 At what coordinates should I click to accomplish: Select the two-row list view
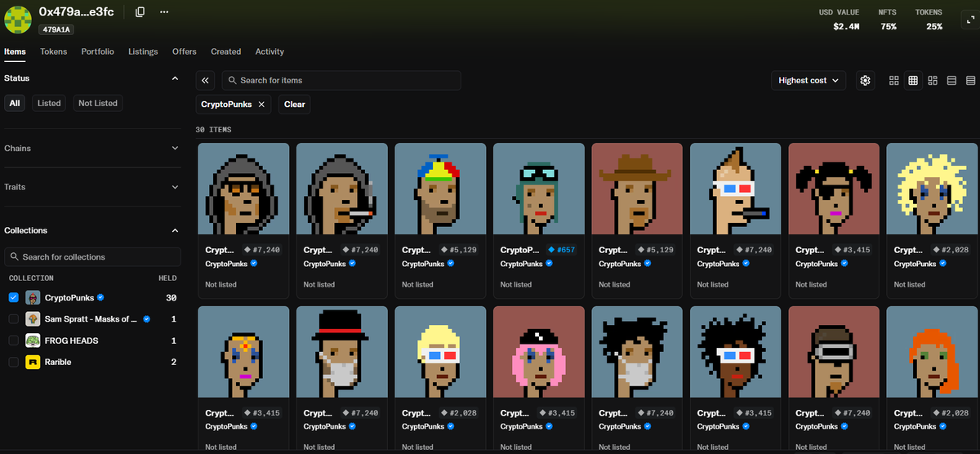click(x=951, y=80)
